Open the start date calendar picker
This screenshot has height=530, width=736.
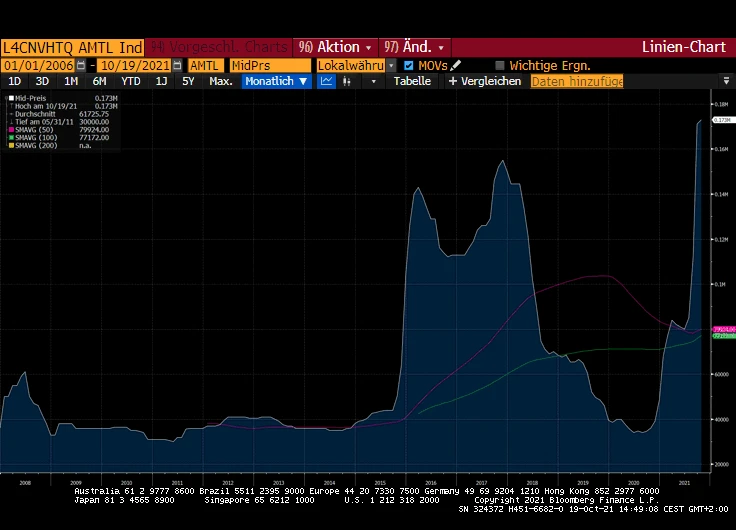pyautogui.click(x=80, y=65)
